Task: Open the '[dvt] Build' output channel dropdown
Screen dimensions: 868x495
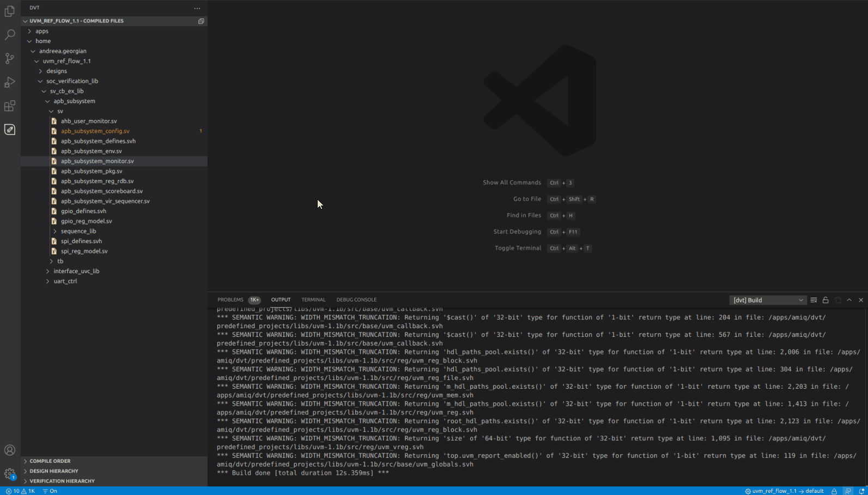Action: pos(767,300)
